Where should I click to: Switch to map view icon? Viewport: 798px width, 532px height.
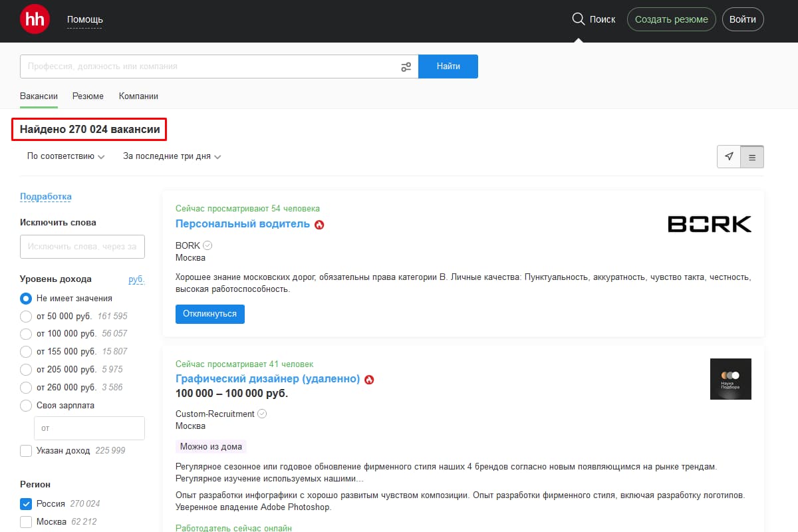pyautogui.click(x=729, y=157)
